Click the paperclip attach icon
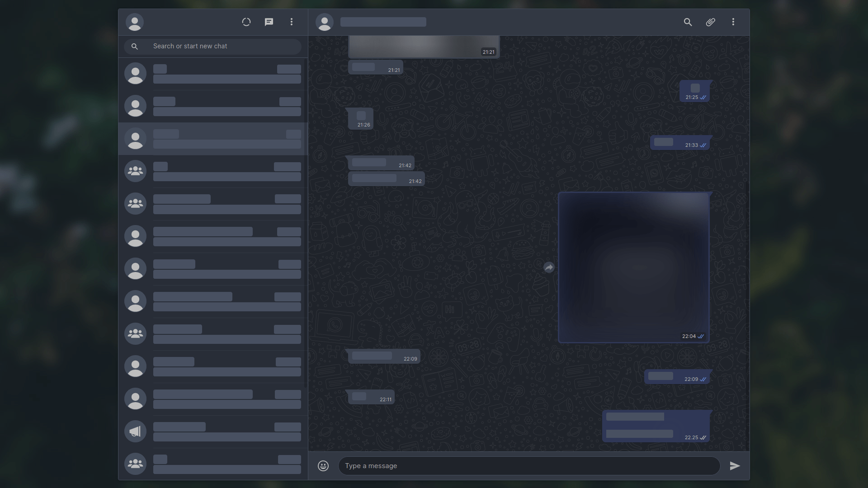868x488 pixels. click(x=710, y=22)
